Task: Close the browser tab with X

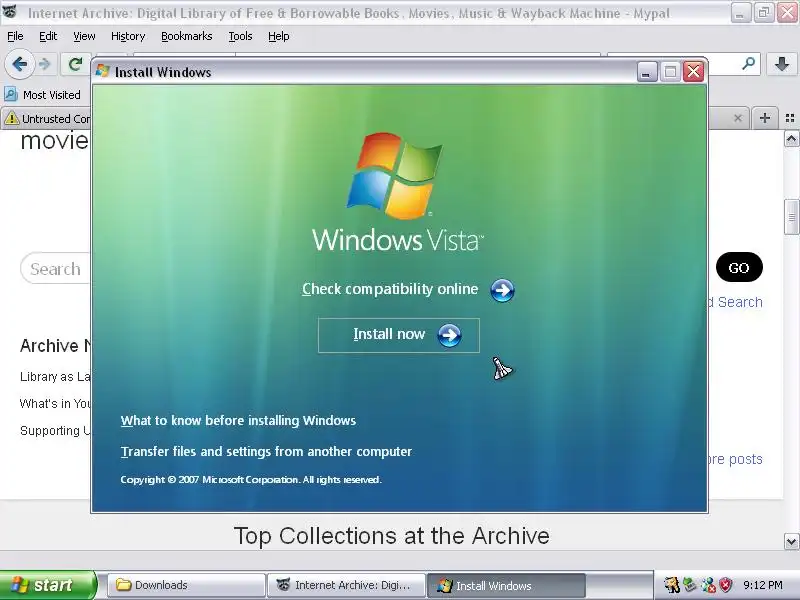Action: (738, 118)
